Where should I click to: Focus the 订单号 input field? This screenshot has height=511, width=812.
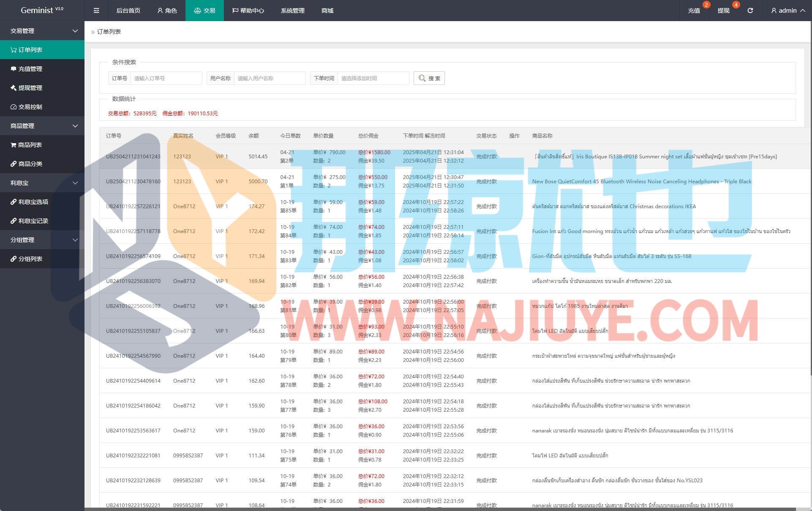click(x=166, y=78)
